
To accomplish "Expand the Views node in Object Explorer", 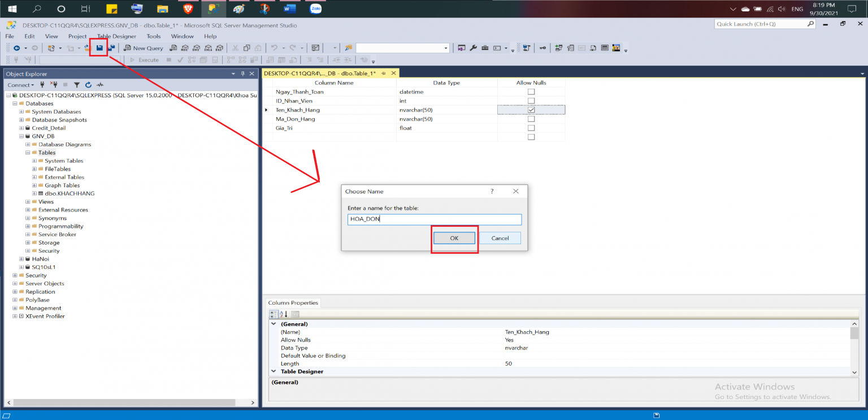I will [28, 201].
